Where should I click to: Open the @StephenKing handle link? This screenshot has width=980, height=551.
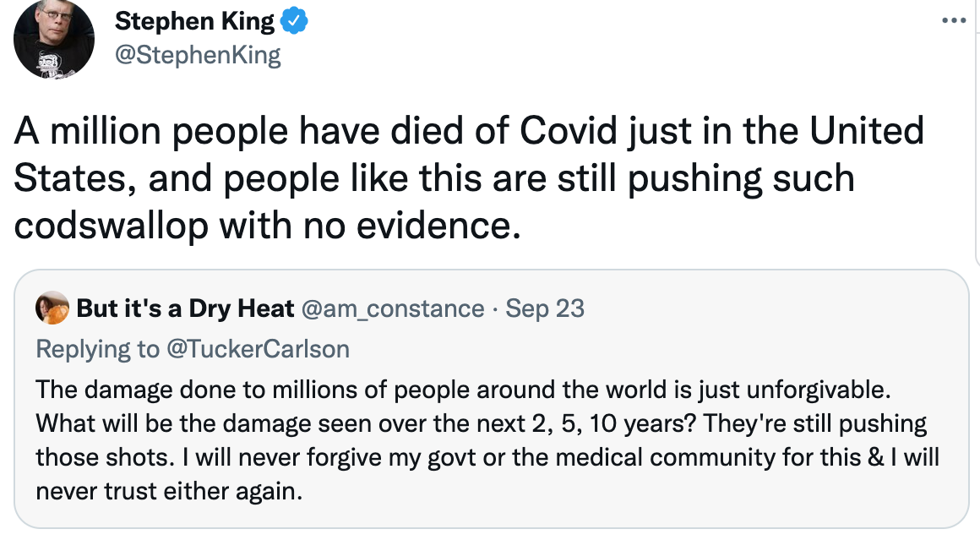pyautogui.click(x=199, y=55)
